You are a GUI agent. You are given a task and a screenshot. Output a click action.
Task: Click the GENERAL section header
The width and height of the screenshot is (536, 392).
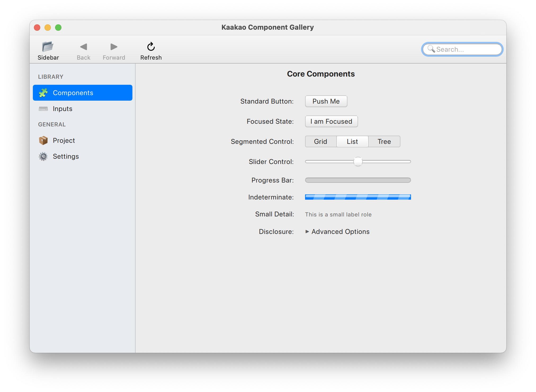point(52,124)
